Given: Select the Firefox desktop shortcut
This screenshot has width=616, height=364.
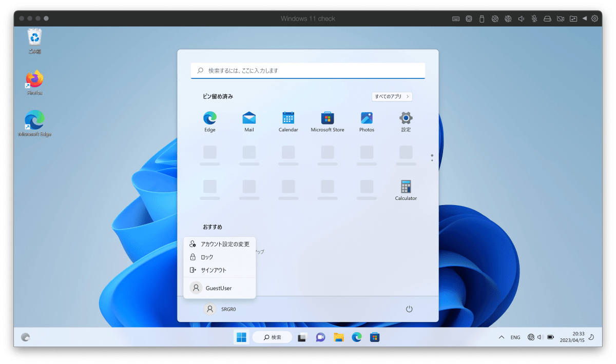Looking at the screenshot, I should click(35, 83).
